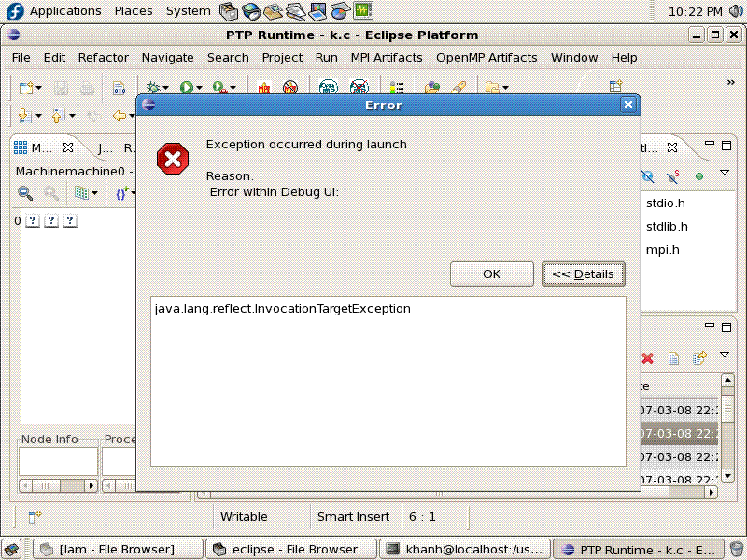
Task: Open the Run button dropdown arrow
Action: click(x=200, y=88)
